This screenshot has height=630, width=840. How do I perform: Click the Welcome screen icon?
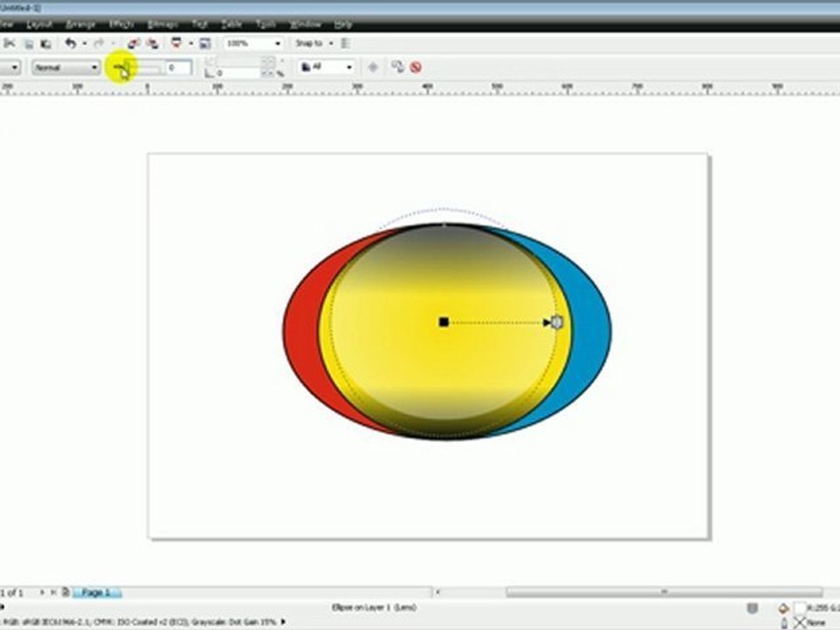pyautogui.click(x=205, y=44)
